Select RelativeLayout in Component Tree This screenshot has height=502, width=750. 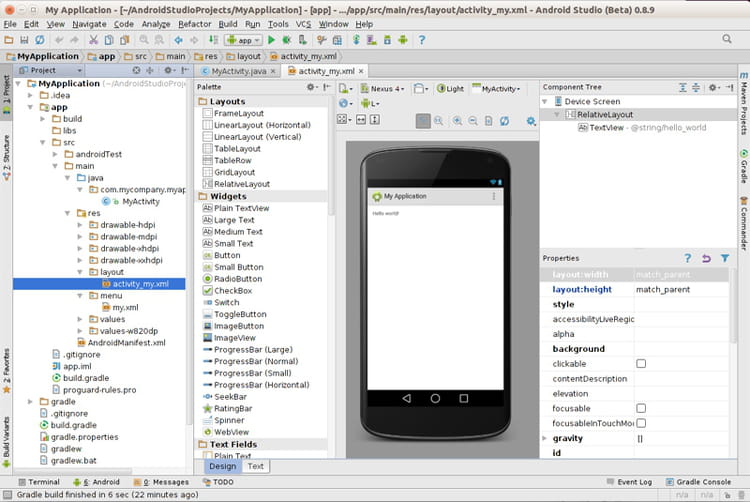[605, 115]
